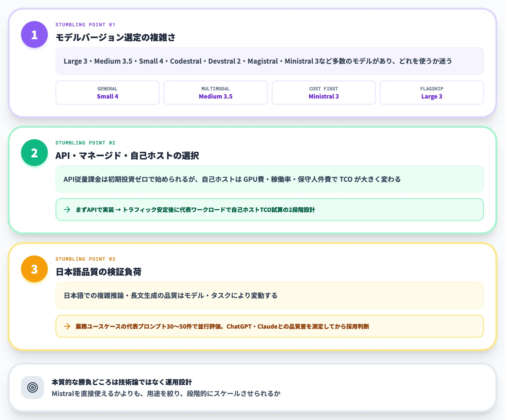
Task: Click the green number 2 circle badge
Action: click(34, 153)
